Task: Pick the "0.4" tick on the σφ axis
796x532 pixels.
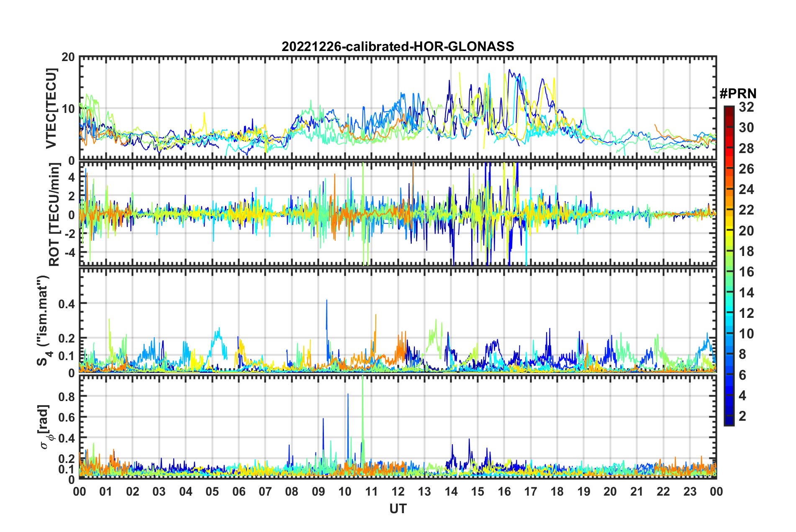Action: tap(67, 438)
